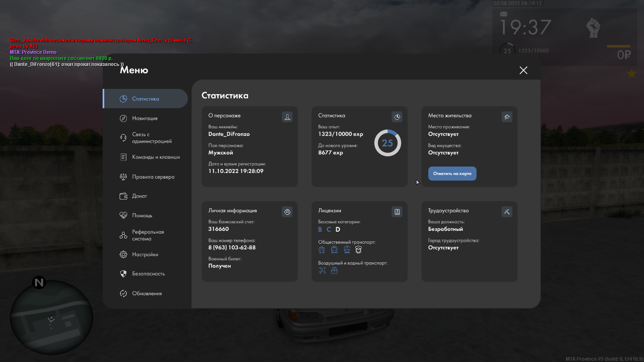Go to Безопасность section
644x362 pixels.
pos(148,274)
